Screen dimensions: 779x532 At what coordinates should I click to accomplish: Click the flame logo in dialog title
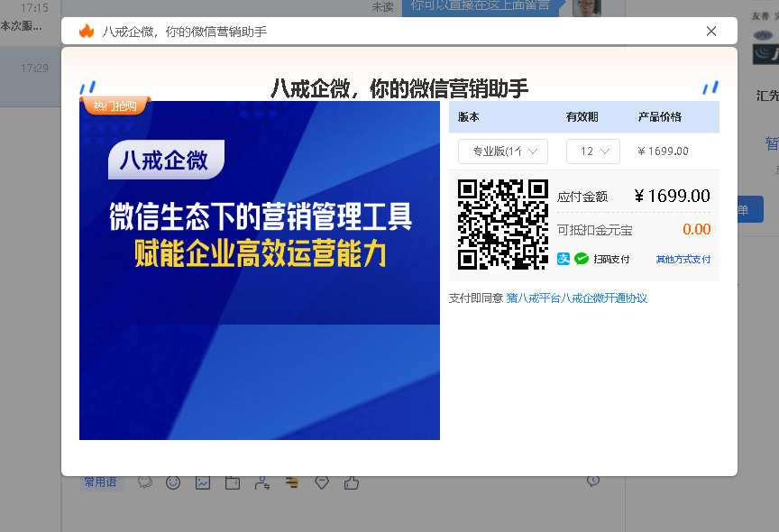point(87,32)
